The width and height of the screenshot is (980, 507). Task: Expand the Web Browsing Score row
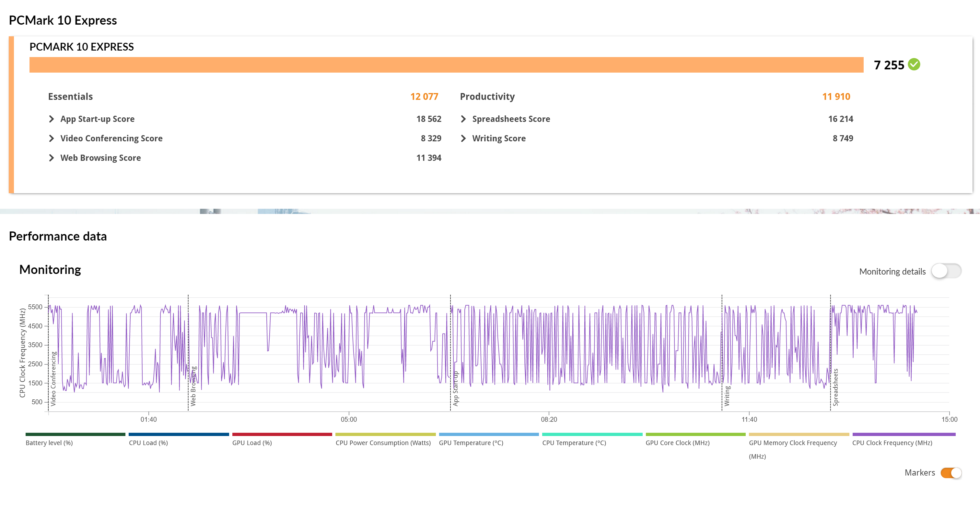(x=51, y=158)
